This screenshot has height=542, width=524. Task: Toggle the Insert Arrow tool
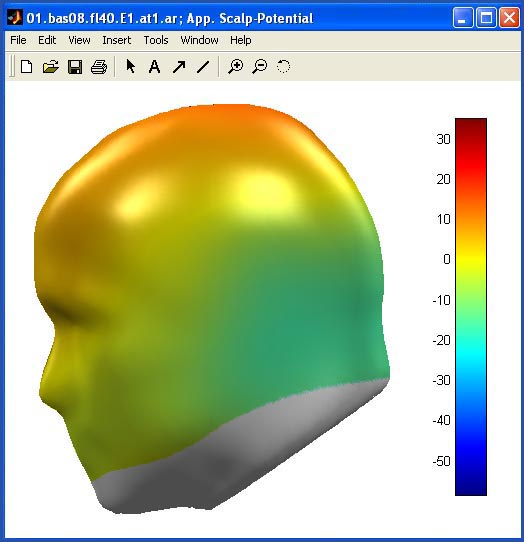[x=179, y=67]
